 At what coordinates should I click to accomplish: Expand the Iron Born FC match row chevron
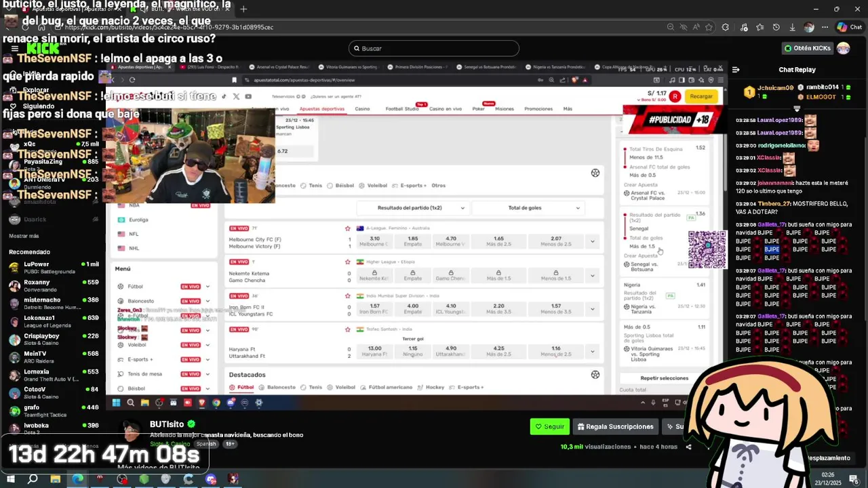point(592,309)
